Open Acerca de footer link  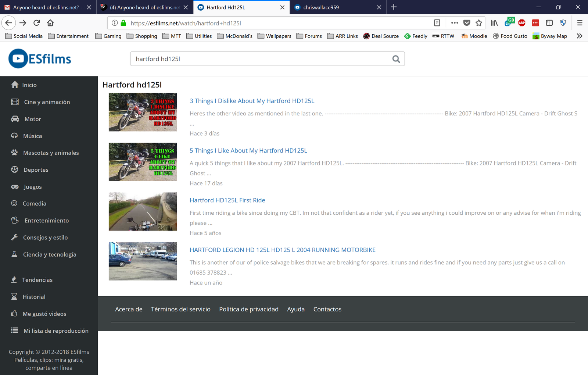tap(129, 309)
